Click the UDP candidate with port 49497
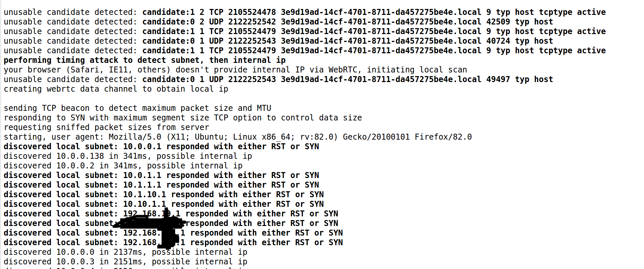 tap(278, 79)
